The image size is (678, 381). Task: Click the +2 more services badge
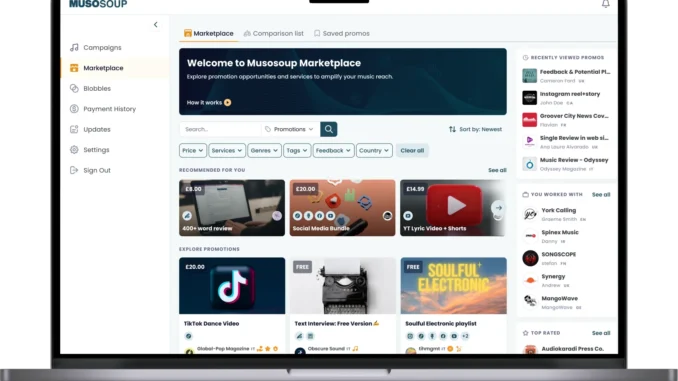tap(465, 336)
